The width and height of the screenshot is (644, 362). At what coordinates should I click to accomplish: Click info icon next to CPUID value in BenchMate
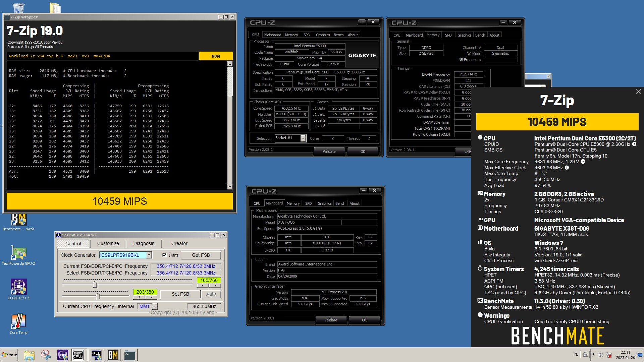click(634, 144)
